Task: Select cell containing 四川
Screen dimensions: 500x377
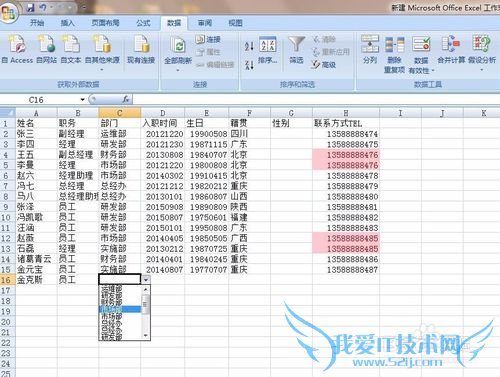Action: pos(250,134)
